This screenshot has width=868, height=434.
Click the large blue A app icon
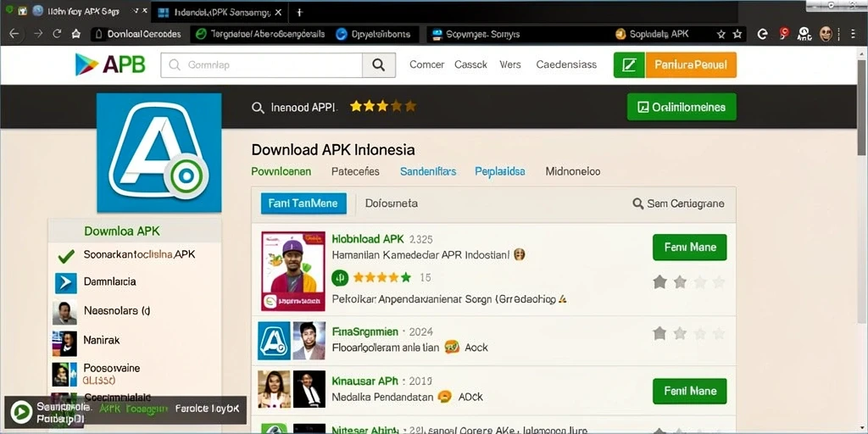click(x=159, y=153)
